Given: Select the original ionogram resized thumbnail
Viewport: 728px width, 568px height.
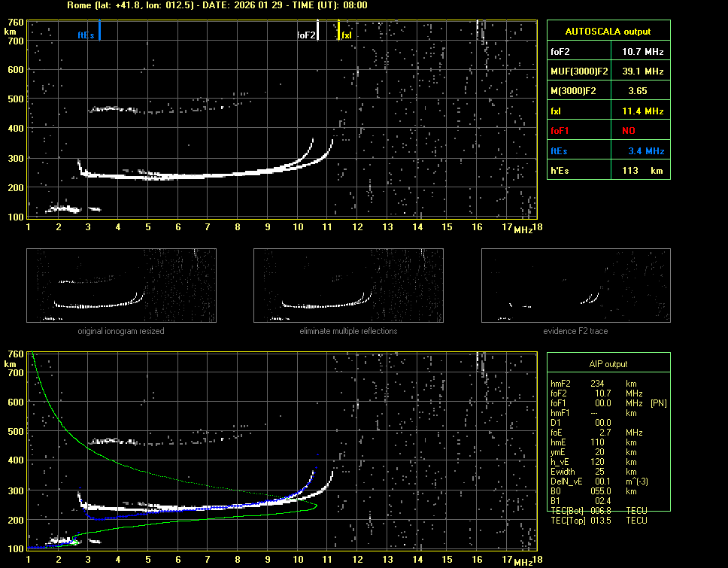Looking at the screenshot, I should click(121, 285).
